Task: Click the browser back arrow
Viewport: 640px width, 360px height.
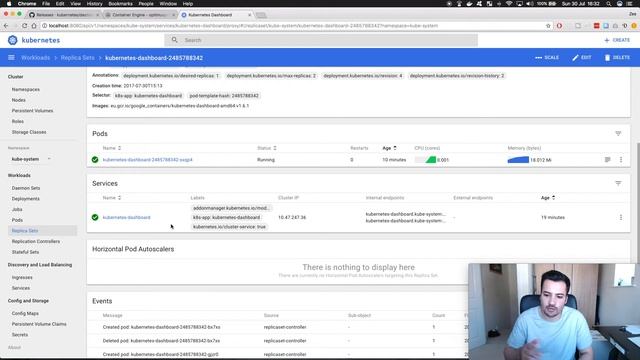Action: 6,26
